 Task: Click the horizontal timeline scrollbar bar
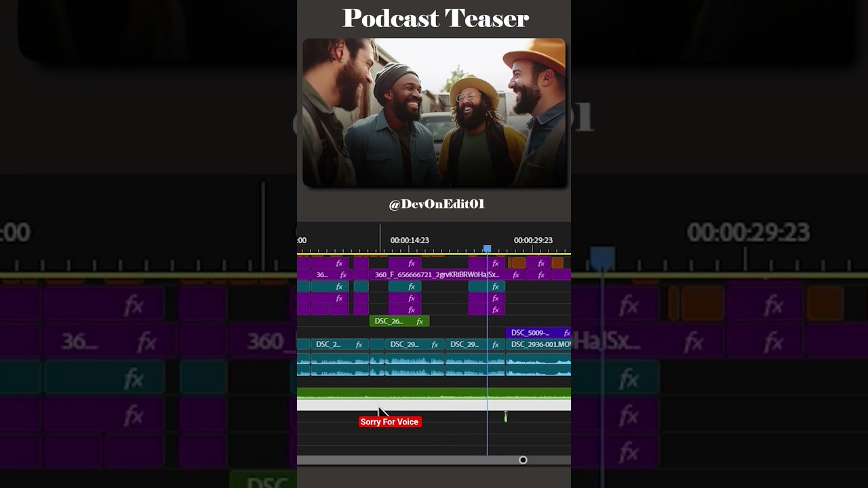[410, 460]
